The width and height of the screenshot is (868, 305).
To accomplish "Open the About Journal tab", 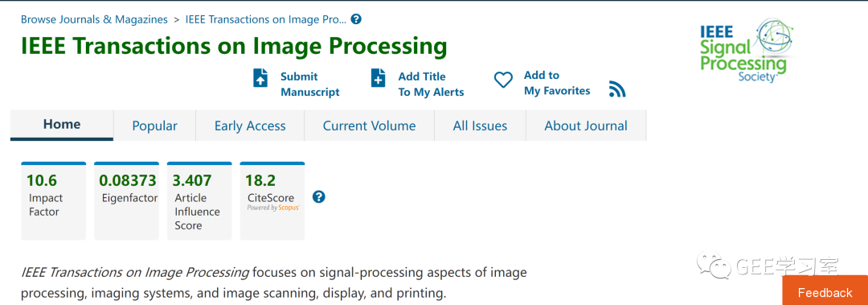I will [x=586, y=126].
